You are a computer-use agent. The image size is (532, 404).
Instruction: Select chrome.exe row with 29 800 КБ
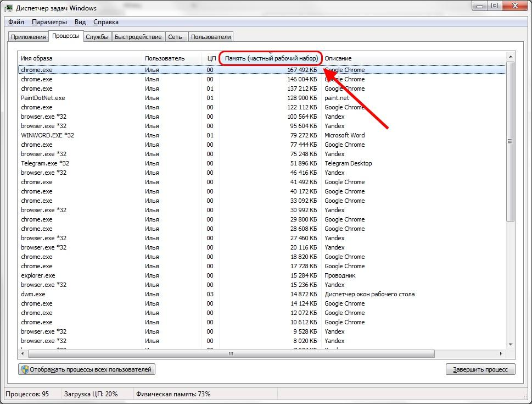[x=261, y=219]
